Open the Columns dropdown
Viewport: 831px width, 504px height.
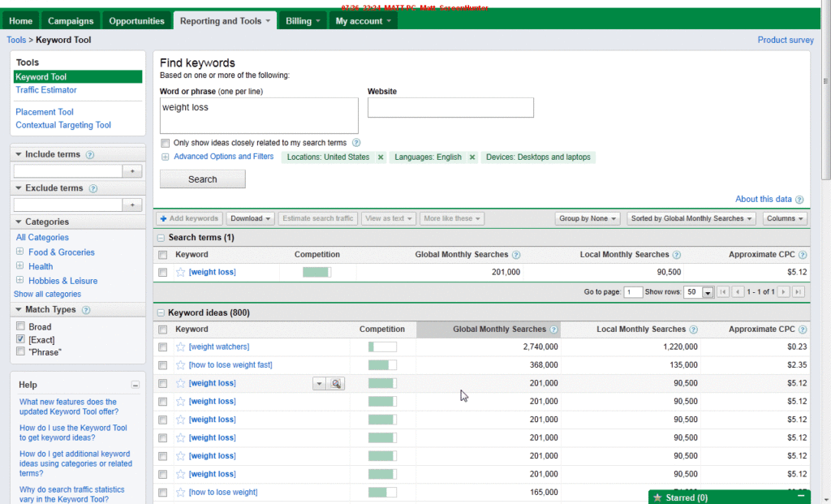785,218
